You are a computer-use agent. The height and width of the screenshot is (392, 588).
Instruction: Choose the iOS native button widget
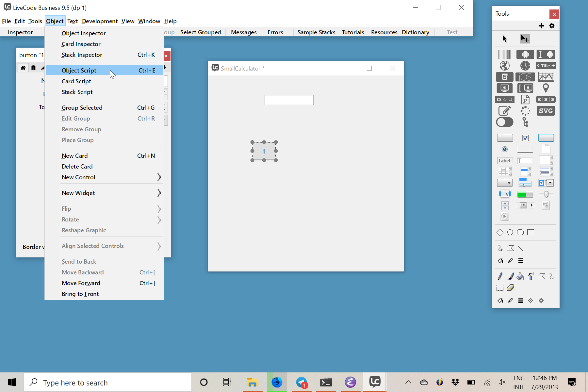[x=525, y=77]
